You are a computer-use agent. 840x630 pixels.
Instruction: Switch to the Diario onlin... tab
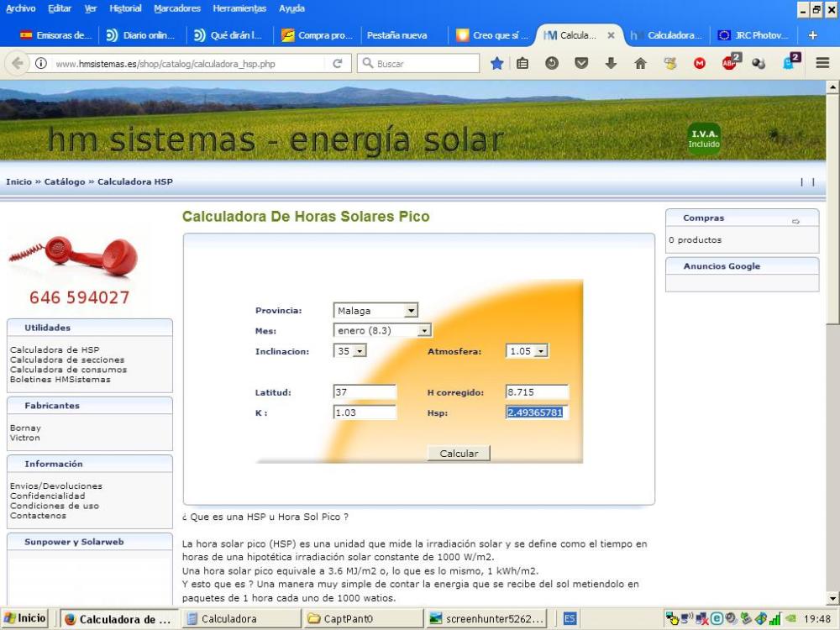click(141, 35)
